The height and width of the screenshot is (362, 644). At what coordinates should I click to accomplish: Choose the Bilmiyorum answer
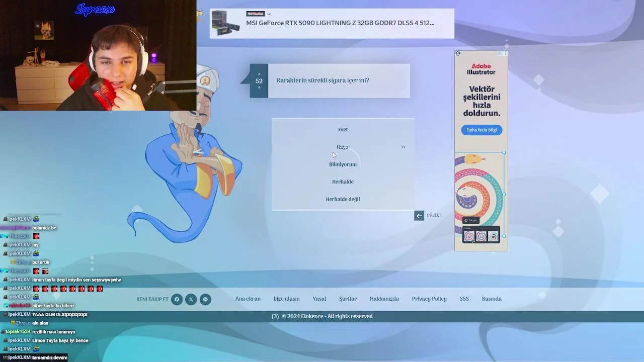[343, 164]
